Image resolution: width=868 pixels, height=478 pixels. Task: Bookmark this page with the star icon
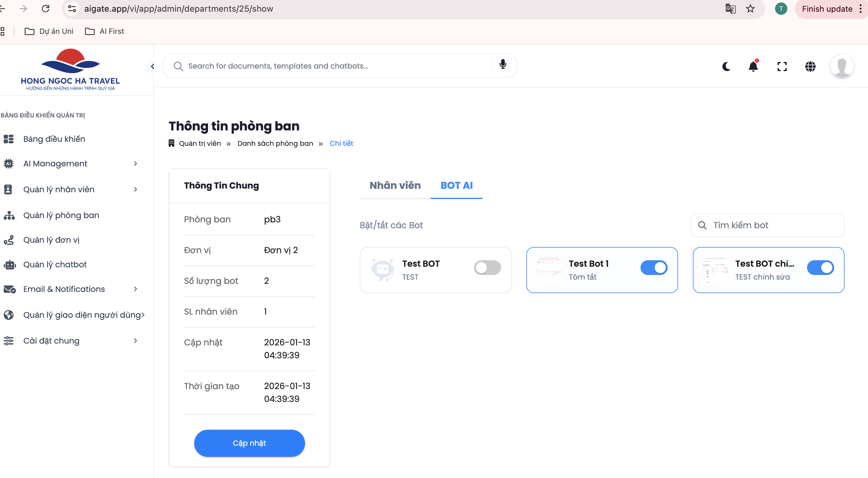(750, 9)
